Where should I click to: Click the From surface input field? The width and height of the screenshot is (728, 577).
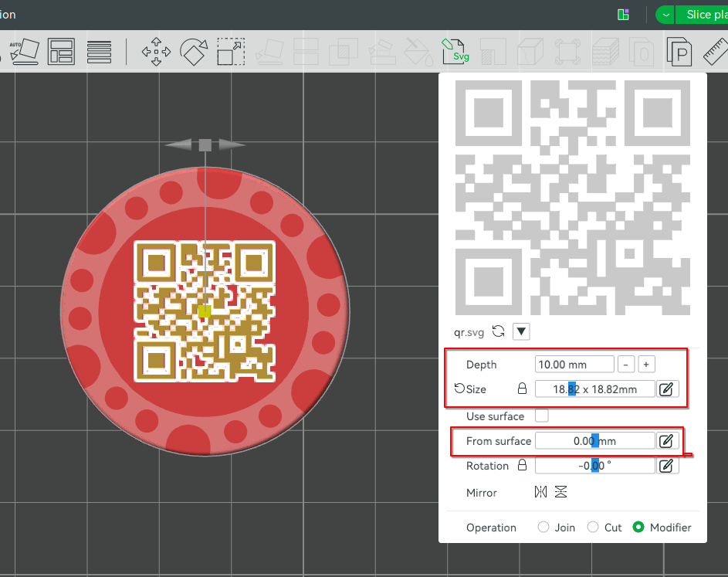(x=594, y=441)
